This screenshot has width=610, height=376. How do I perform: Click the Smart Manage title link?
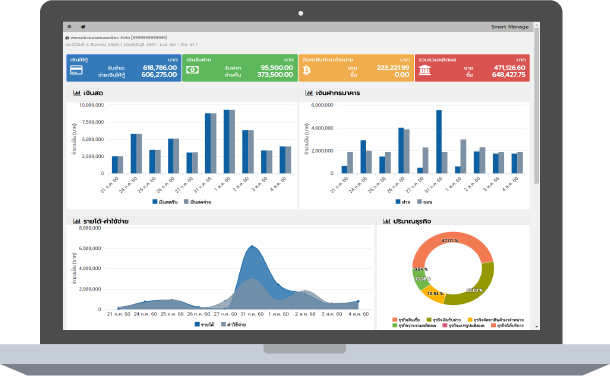(510, 27)
